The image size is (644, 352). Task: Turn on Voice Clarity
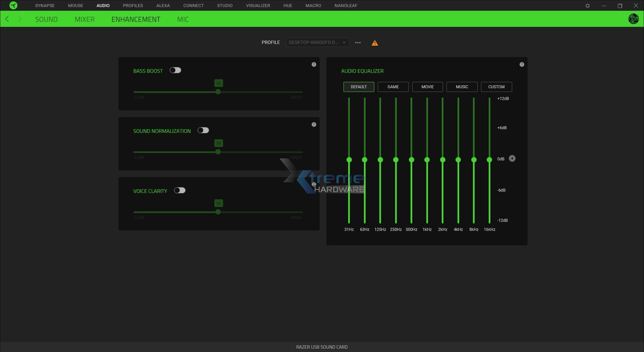[x=180, y=190]
